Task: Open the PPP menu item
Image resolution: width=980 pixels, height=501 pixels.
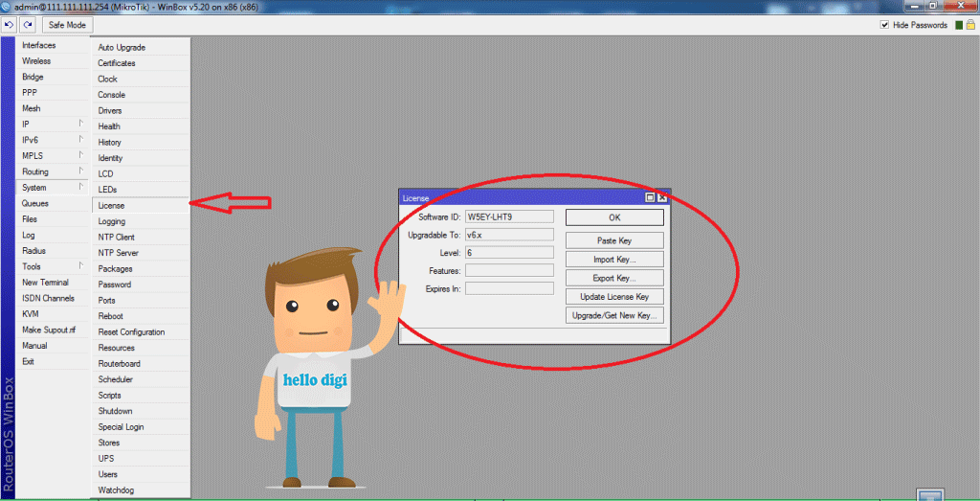Action: point(53,93)
